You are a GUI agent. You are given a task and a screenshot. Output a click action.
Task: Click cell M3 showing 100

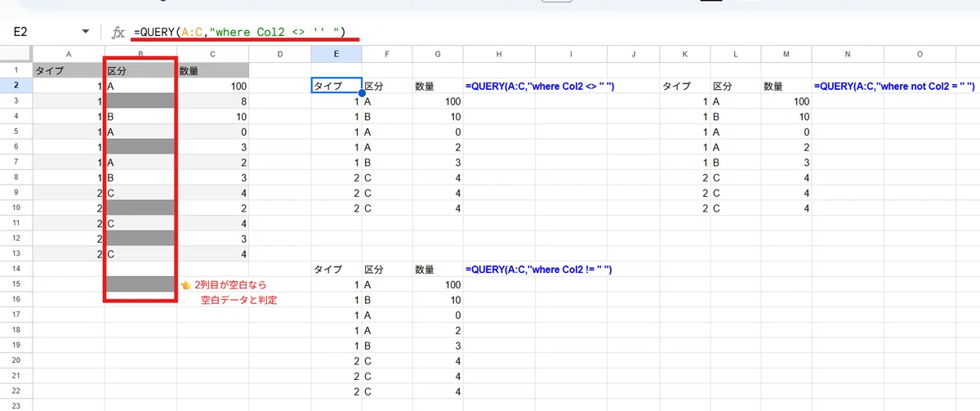(786, 101)
